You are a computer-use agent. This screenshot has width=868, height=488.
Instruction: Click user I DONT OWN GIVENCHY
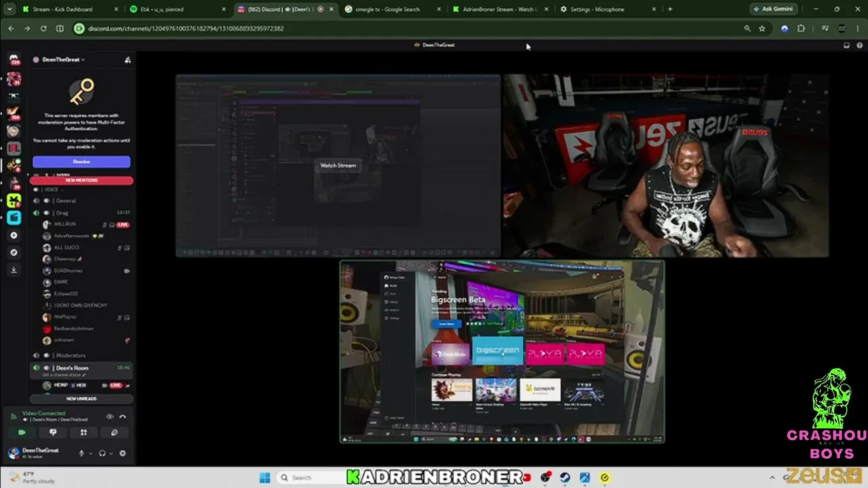[80, 305]
